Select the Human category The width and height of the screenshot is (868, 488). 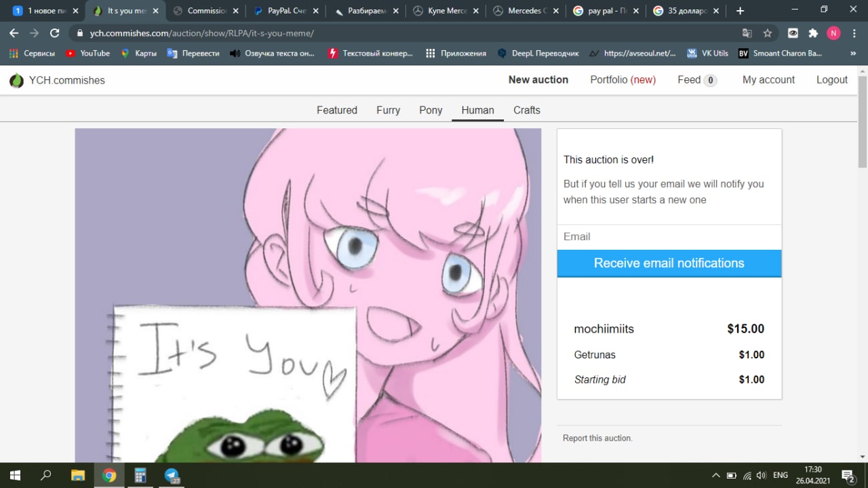click(477, 110)
